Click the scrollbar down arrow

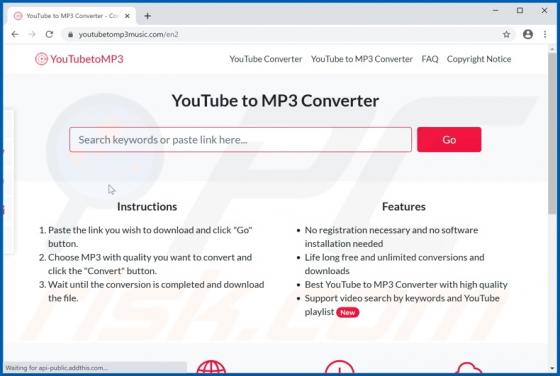[552, 368]
